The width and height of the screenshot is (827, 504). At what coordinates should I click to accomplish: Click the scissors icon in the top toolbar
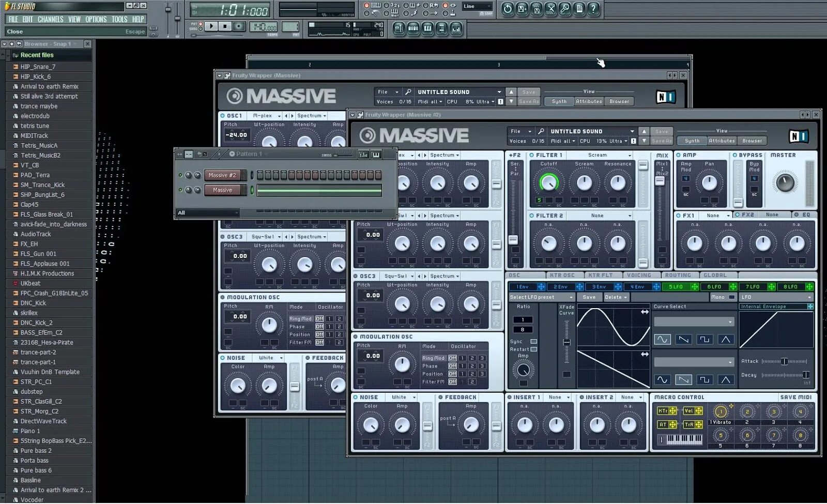(x=550, y=8)
